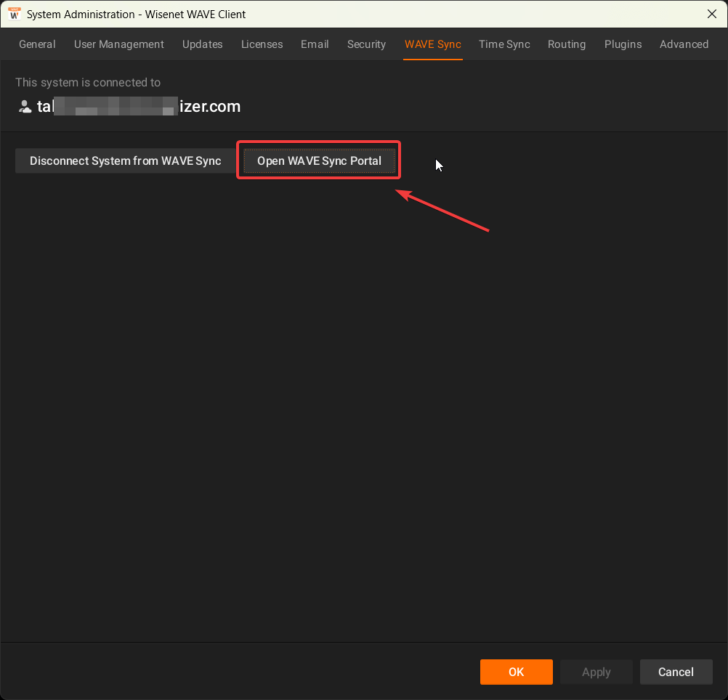This screenshot has height=700, width=728.
Task: Click the Wisenet WAVE app icon in title bar
Action: click(x=15, y=14)
